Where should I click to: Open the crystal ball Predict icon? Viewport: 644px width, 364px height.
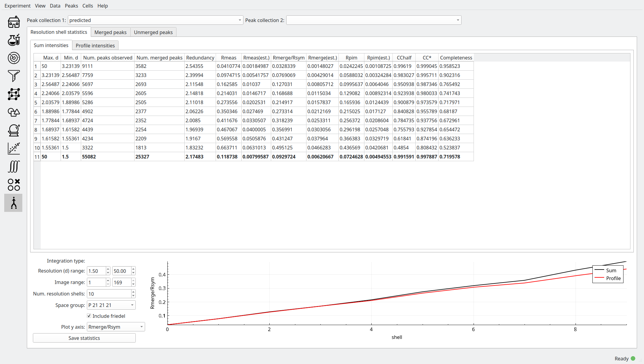click(x=14, y=130)
